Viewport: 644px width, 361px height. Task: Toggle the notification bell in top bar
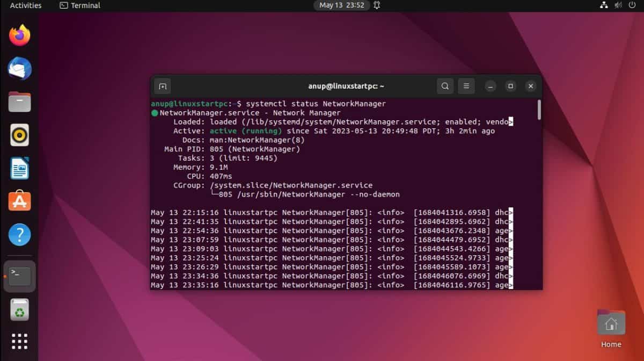[376, 6]
